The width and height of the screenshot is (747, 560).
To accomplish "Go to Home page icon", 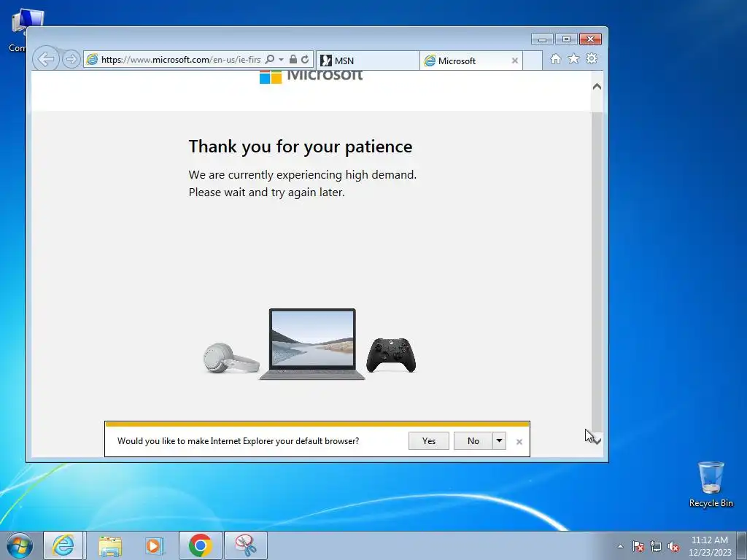I will [555, 59].
